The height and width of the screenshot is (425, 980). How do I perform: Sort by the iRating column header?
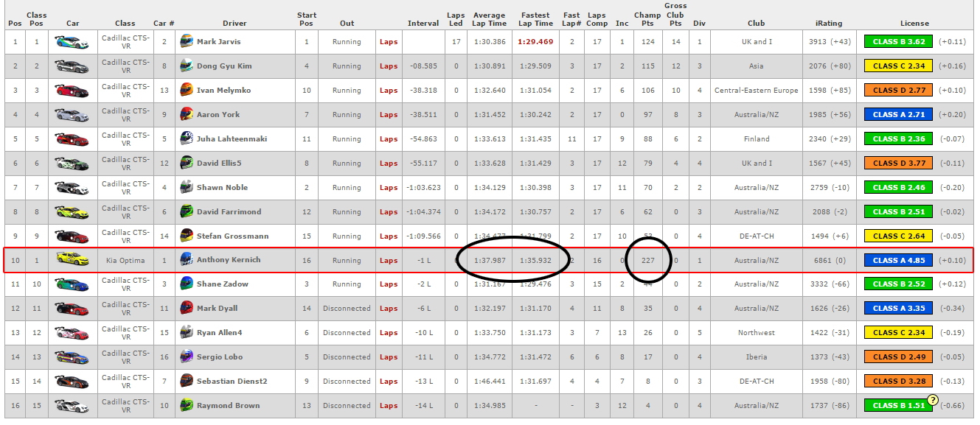tap(823, 24)
